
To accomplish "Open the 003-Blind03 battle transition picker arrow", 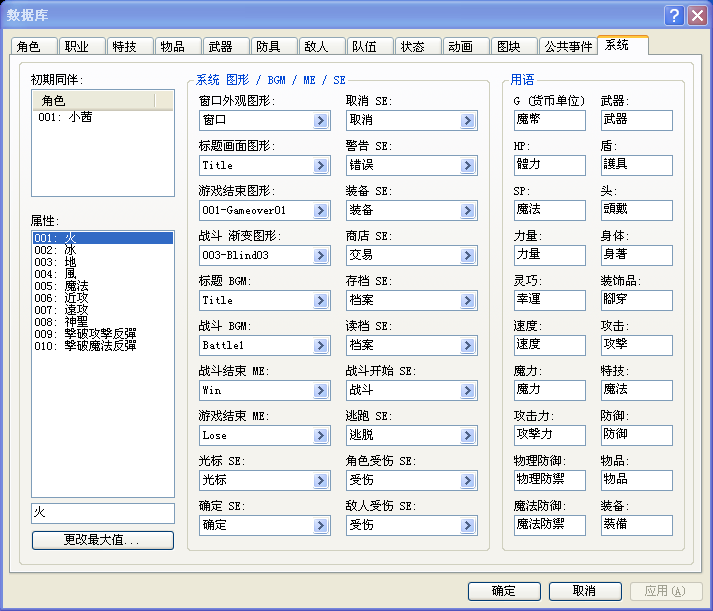I will point(321,255).
